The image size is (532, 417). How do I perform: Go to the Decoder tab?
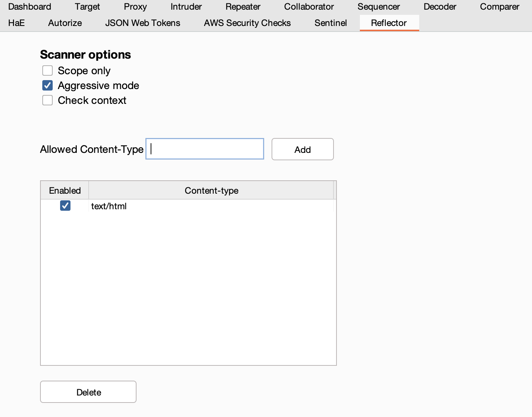pos(440,7)
